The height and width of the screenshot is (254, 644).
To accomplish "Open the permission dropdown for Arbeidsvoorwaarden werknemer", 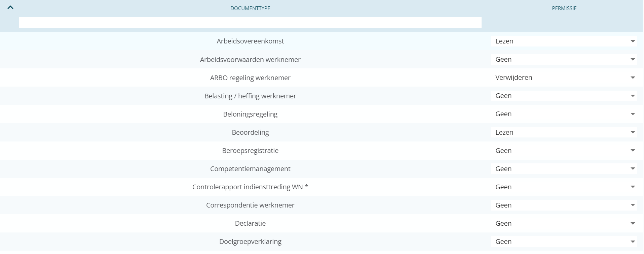I will click(x=564, y=59).
